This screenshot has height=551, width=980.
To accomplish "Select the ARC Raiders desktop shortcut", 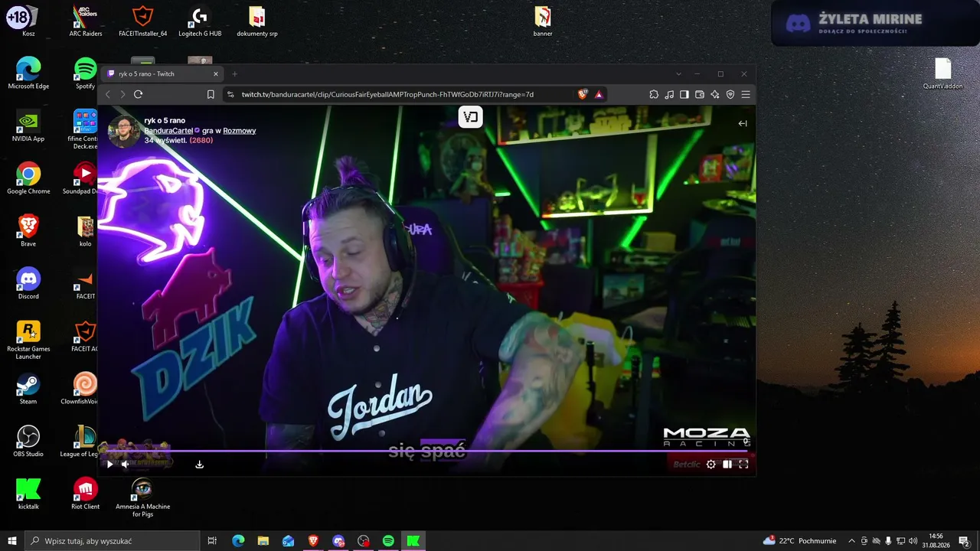I will click(85, 21).
